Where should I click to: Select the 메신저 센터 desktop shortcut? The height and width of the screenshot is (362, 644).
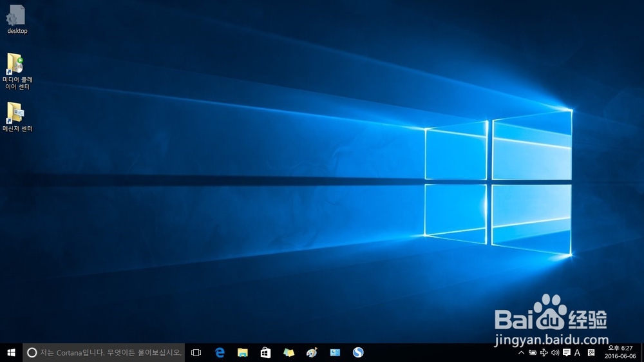[17, 117]
